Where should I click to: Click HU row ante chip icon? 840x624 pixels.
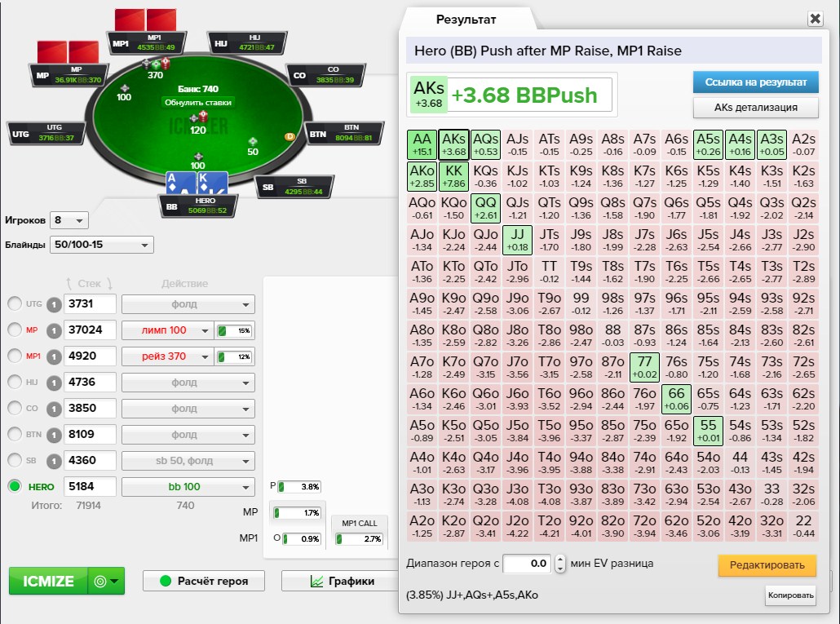point(54,383)
